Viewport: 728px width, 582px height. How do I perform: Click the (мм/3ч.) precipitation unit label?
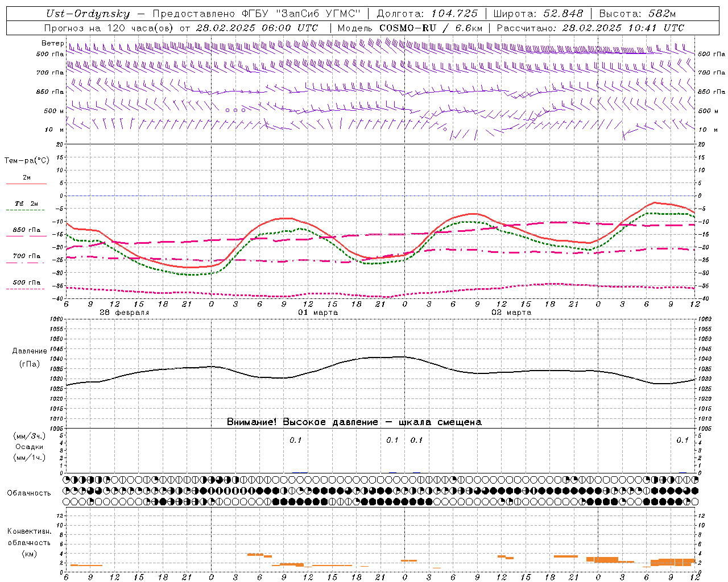coord(30,436)
